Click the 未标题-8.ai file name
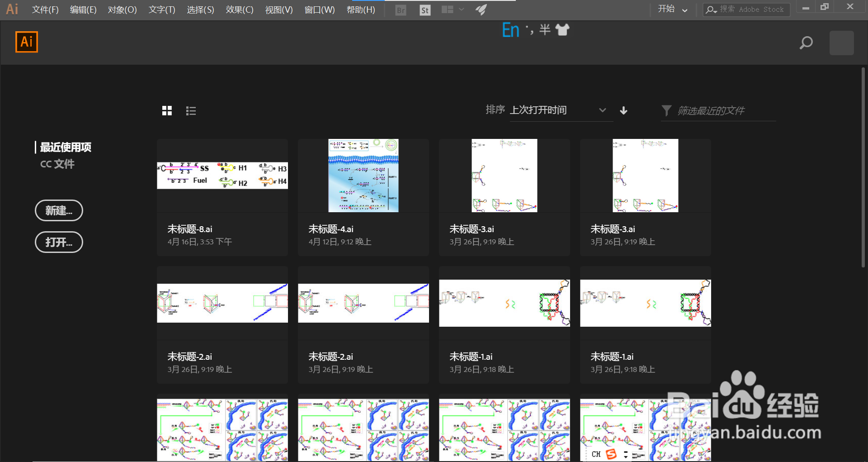Screen dimensions: 868x462 [190, 229]
